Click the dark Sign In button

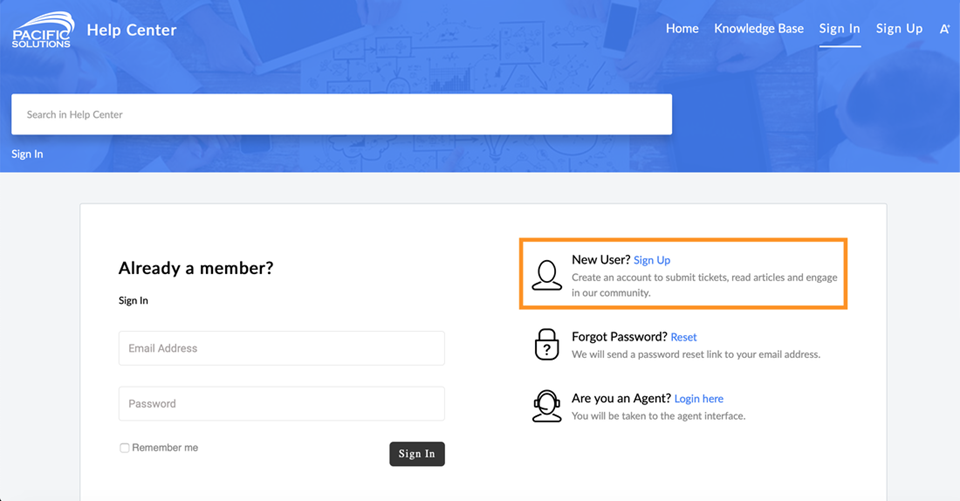click(417, 454)
